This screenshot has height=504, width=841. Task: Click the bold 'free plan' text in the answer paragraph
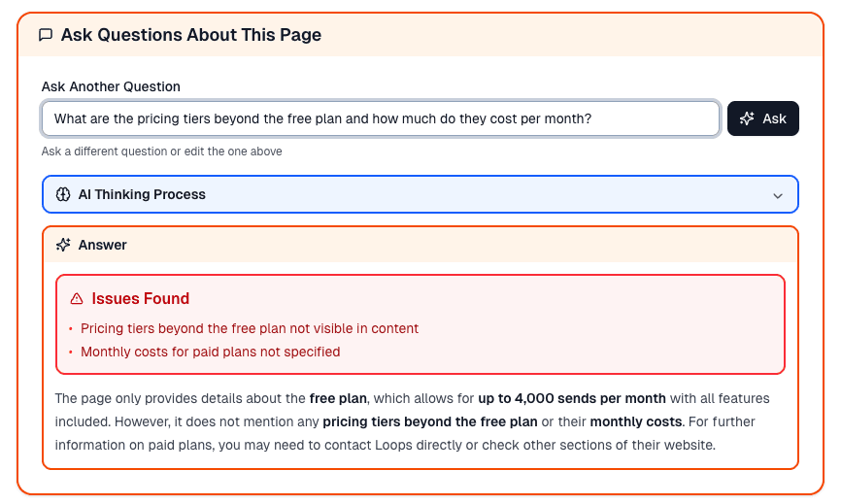click(338, 398)
